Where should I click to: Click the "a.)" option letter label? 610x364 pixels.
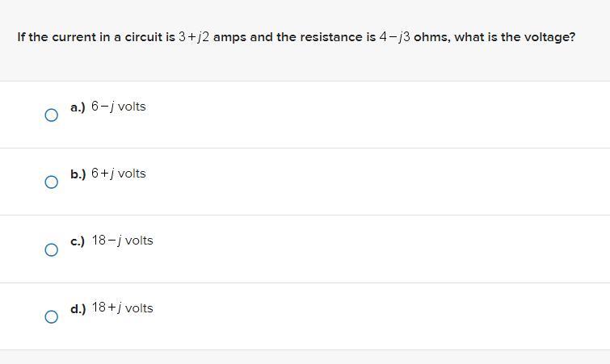(x=78, y=107)
